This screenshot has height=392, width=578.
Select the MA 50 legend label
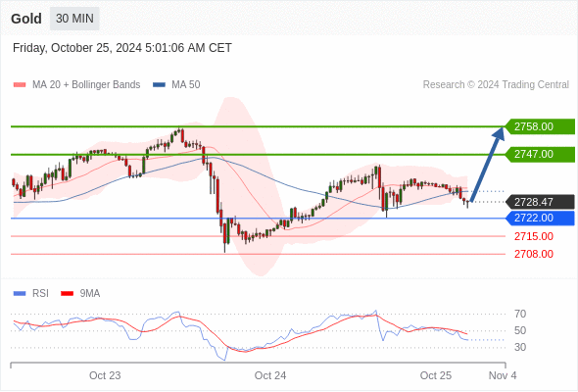tap(186, 85)
